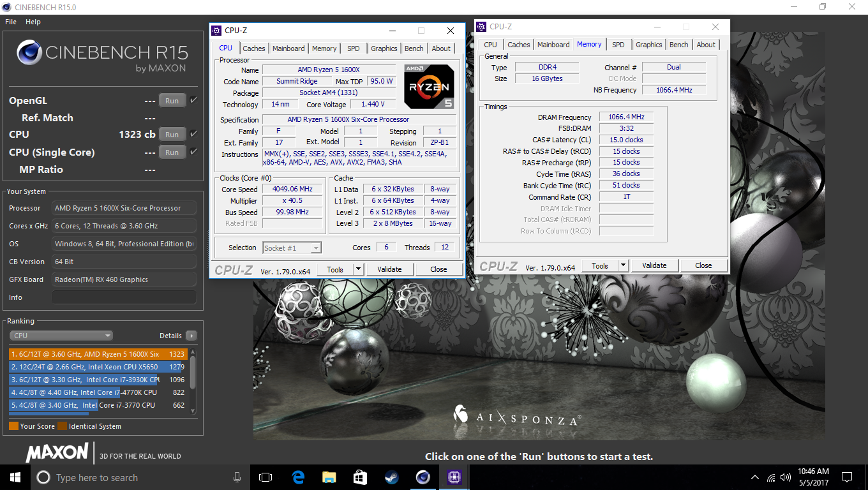Screen dimensions: 868x490
Task: Click the AMD Ryzen 5 logo in CPU-Z
Action: (x=429, y=86)
